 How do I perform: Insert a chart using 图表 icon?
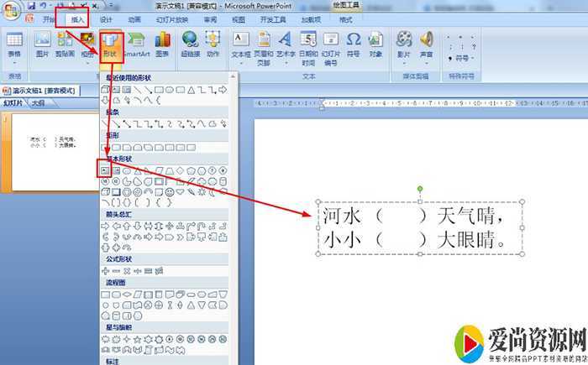click(162, 44)
